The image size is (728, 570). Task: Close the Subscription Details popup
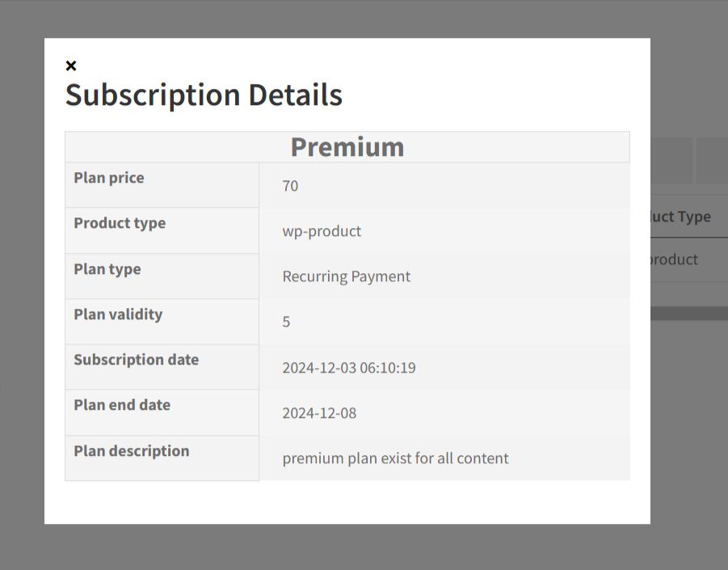point(71,65)
